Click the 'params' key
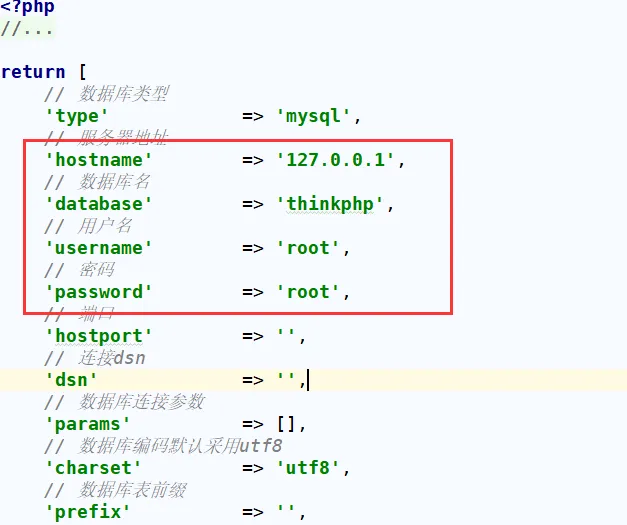This screenshot has height=525, width=627. click(88, 424)
